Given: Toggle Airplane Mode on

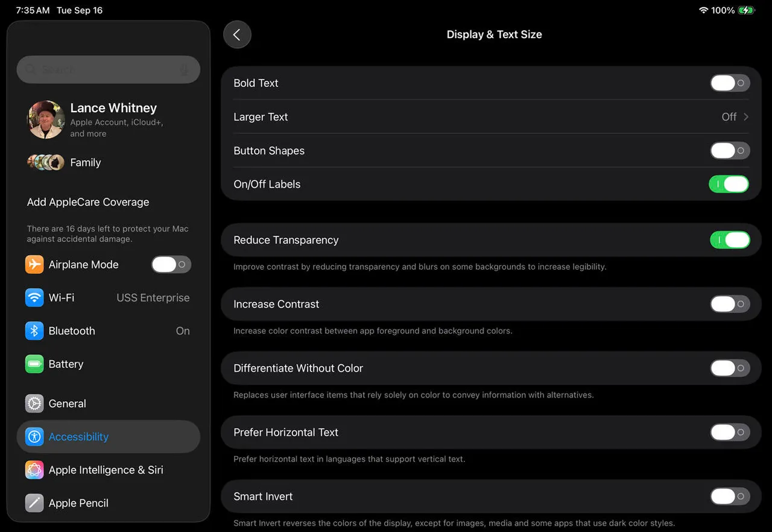Looking at the screenshot, I should click(171, 265).
